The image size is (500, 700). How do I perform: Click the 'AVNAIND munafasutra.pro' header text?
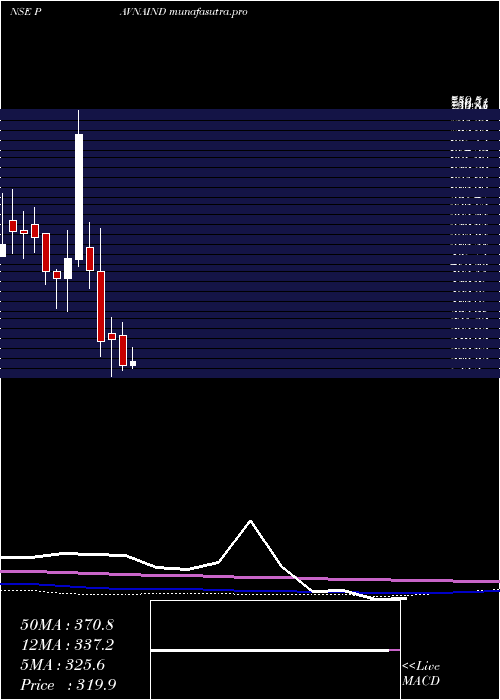coord(183,12)
